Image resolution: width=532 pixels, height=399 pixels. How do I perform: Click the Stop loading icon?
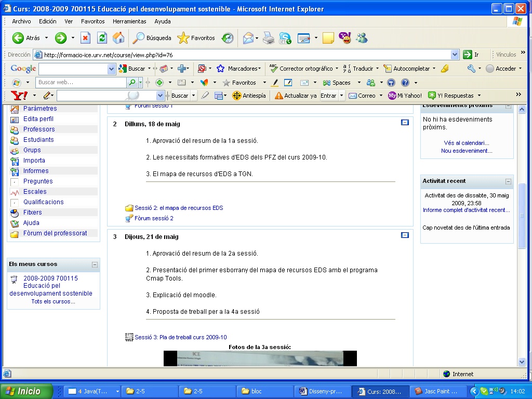coord(86,38)
